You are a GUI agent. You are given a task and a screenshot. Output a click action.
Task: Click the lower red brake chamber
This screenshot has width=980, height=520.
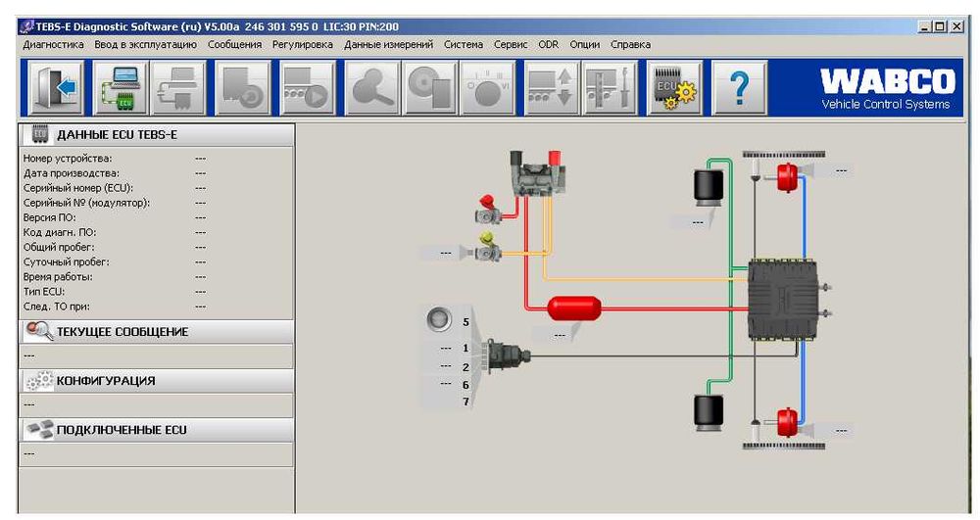[x=788, y=422]
